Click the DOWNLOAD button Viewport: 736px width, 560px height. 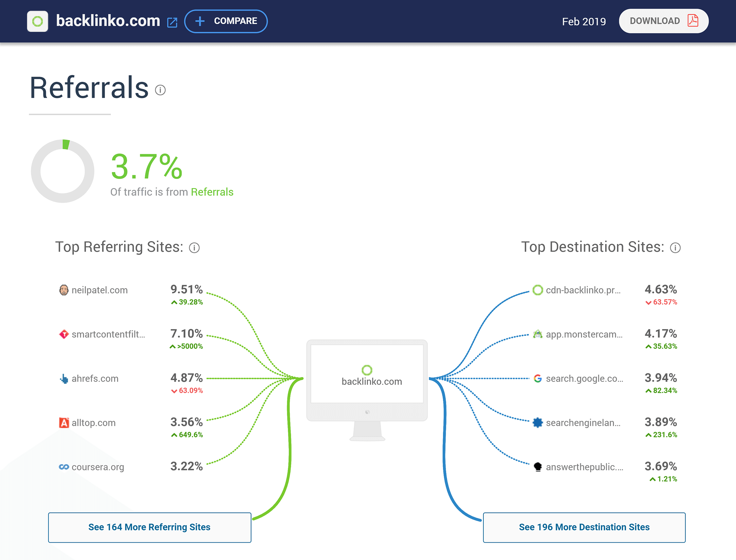[663, 21]
